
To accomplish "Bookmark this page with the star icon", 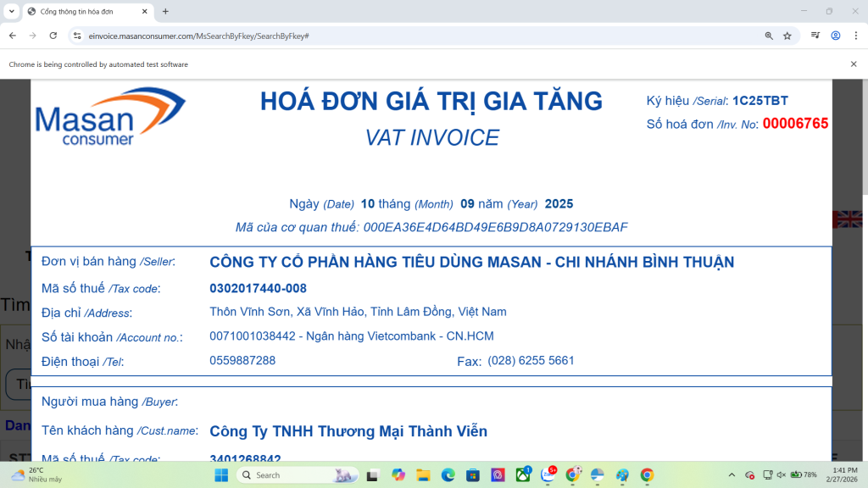I will point(787,36).
